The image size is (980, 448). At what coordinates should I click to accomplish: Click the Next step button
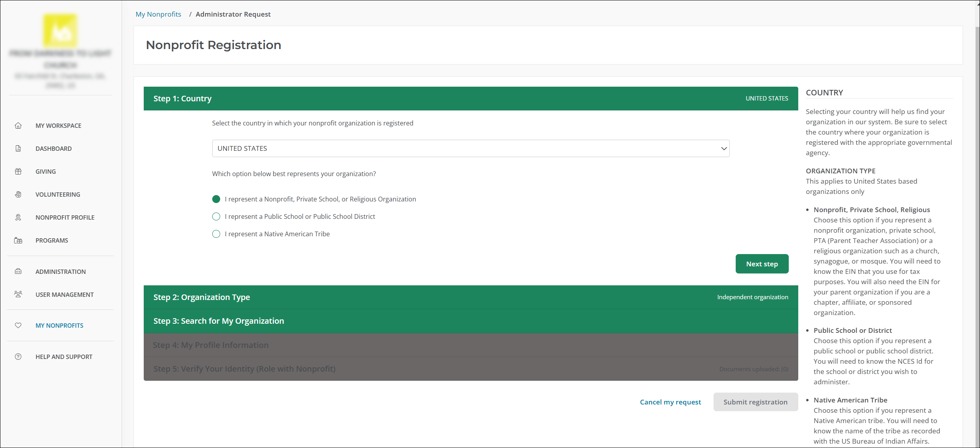point(762,264)
